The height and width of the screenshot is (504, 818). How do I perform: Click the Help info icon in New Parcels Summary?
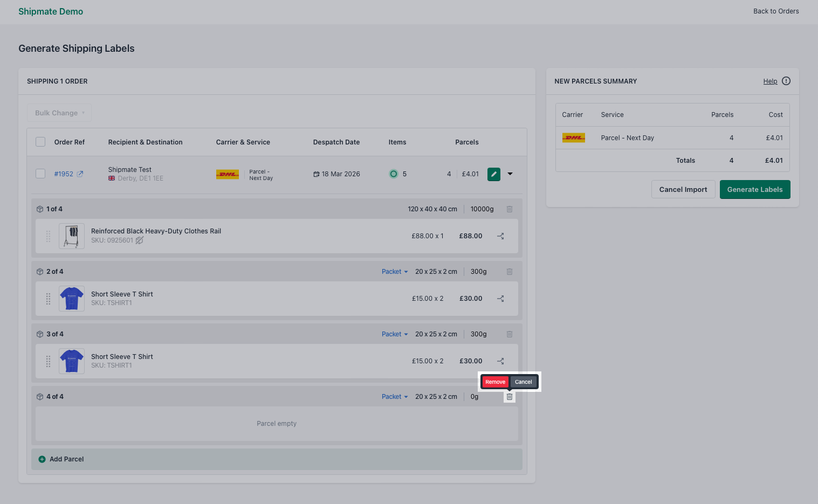[786, 81]
